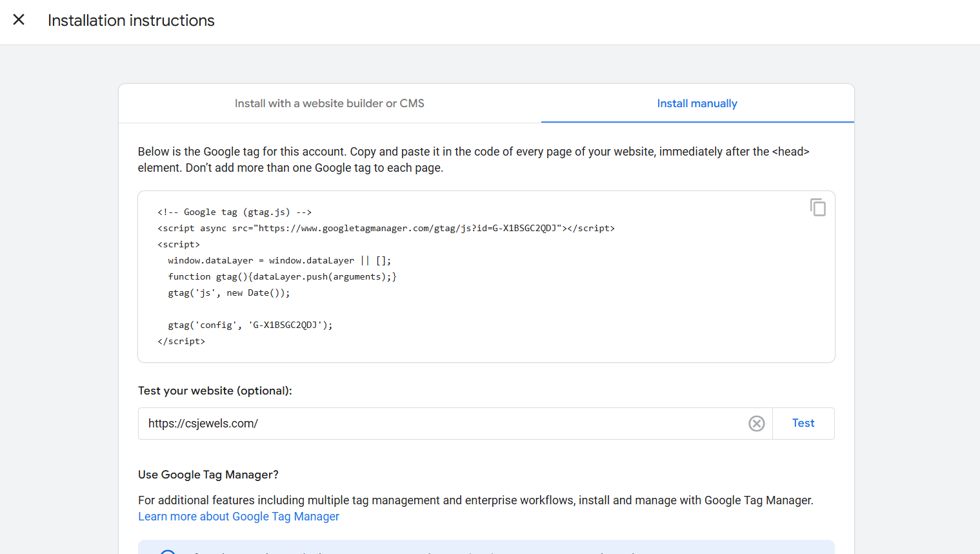Click the gtag('js', new Date()) line
Screen dimensions: 980x554
coord(229,292)
